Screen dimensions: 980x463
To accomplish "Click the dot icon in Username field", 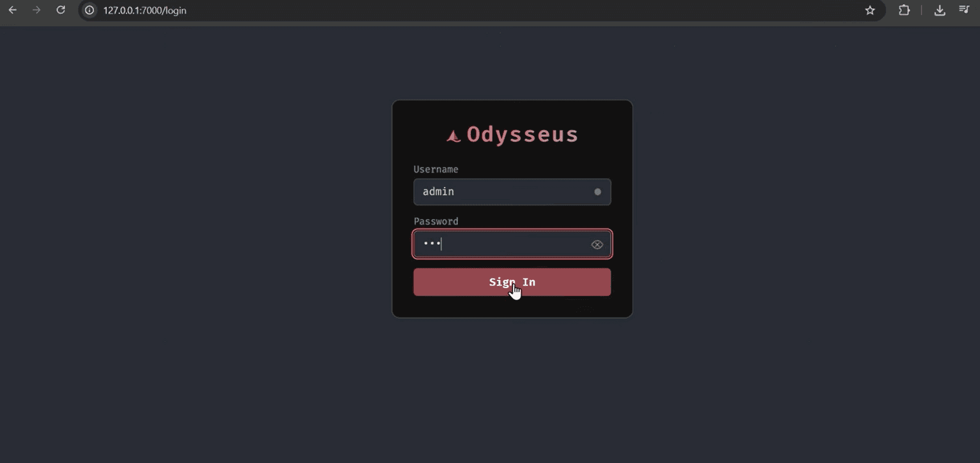I will pyautogui.click(x=597, y=192).
